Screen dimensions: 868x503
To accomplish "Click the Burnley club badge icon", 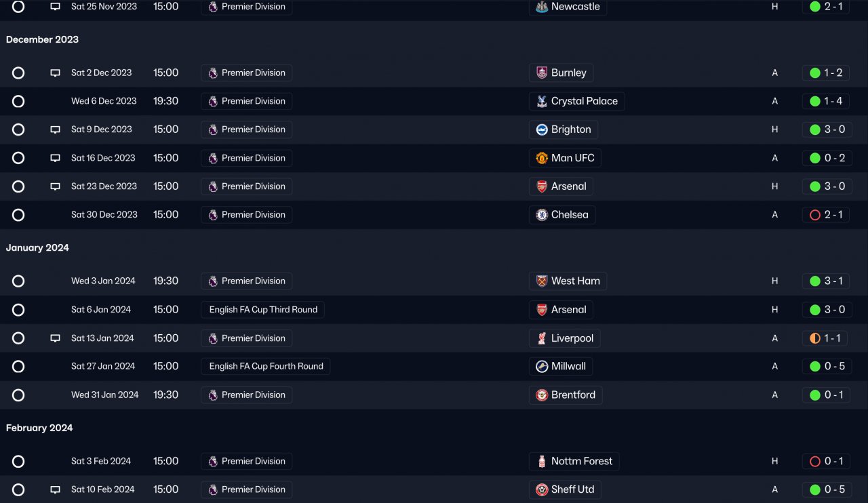I will click(x=542, y=73).
